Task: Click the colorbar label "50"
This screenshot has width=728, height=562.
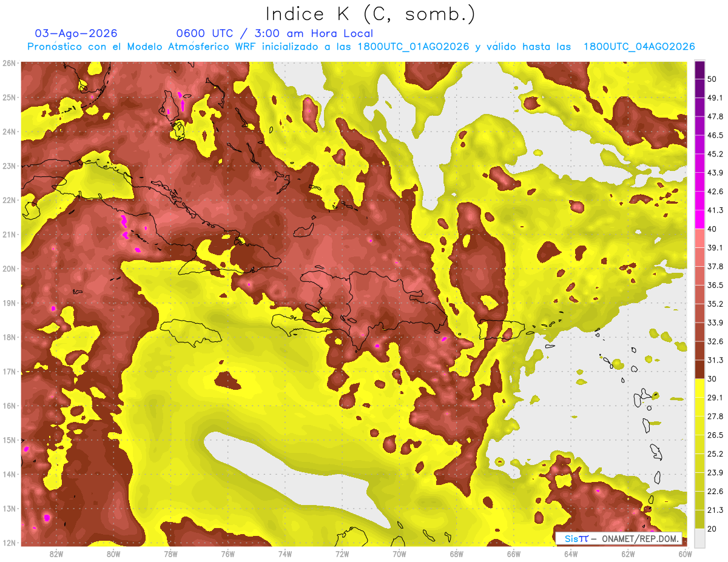Action: [x=712, y=79]
